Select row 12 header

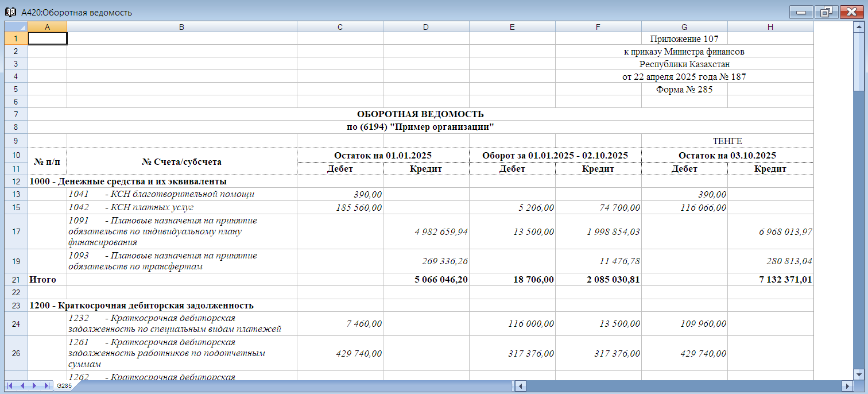tap(16, 181)
